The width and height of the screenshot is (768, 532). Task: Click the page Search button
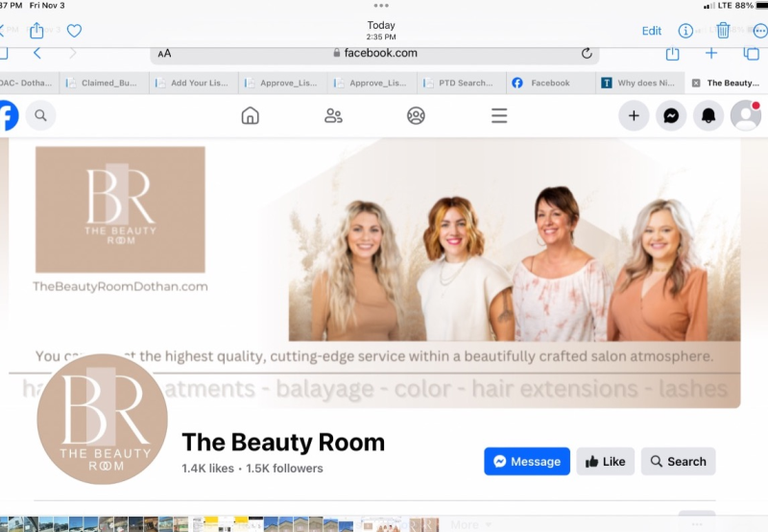point(679,462)
